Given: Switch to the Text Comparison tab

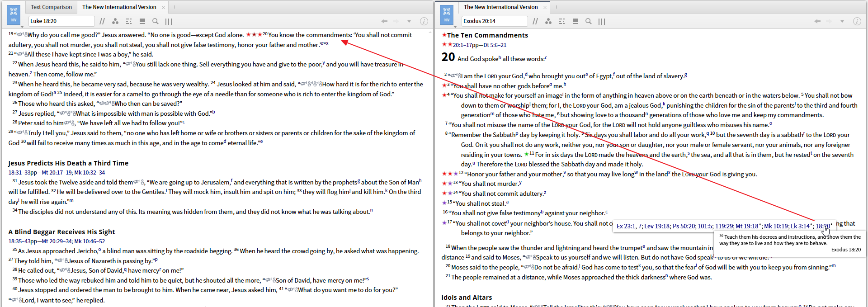Looking at the screenshot, I should (51, 7).
